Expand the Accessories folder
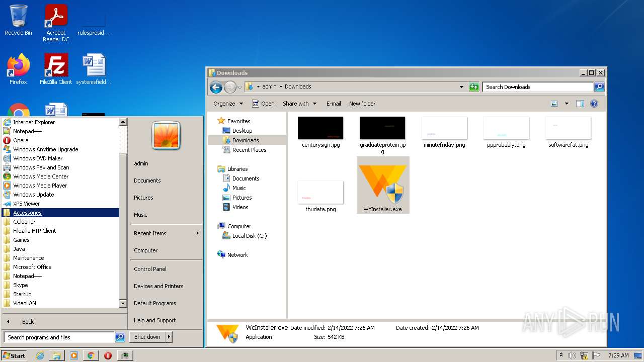The image size is (644, 362). 60,213
